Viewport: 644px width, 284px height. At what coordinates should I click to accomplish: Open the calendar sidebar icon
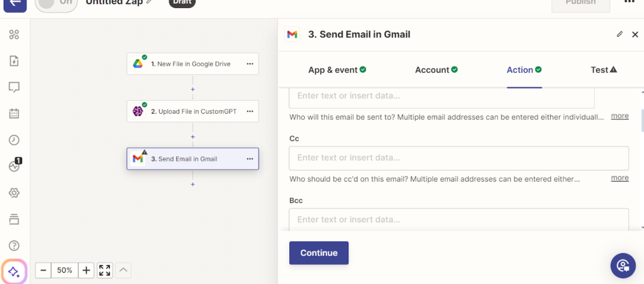(x=14, y=114)
